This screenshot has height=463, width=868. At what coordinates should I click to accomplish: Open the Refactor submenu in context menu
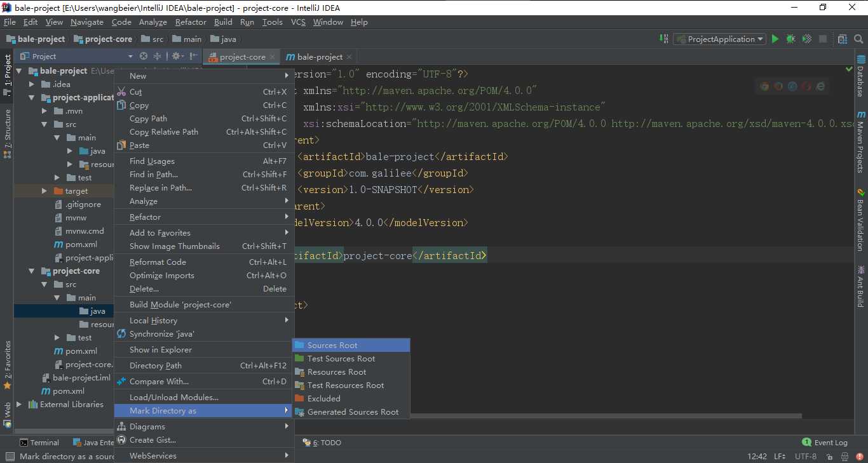click(203, 217)
